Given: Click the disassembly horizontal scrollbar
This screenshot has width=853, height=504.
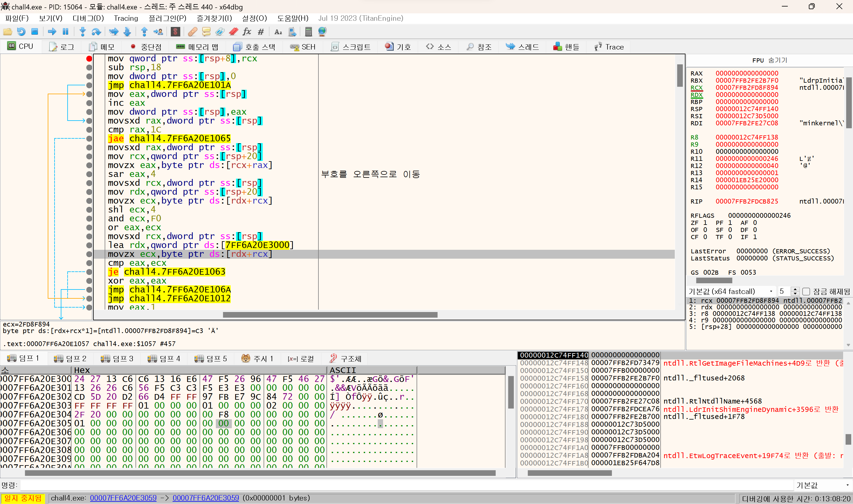Looking at the screenshot, I should 330,315.
